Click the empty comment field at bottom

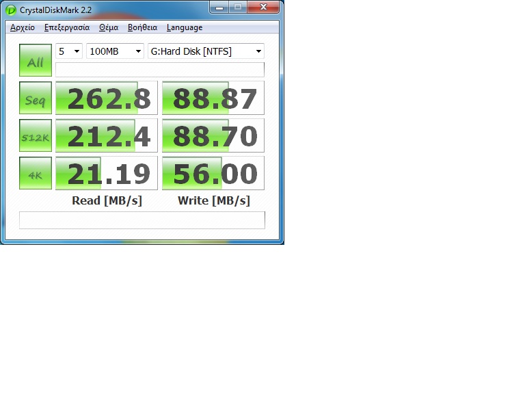coord(142,220)
